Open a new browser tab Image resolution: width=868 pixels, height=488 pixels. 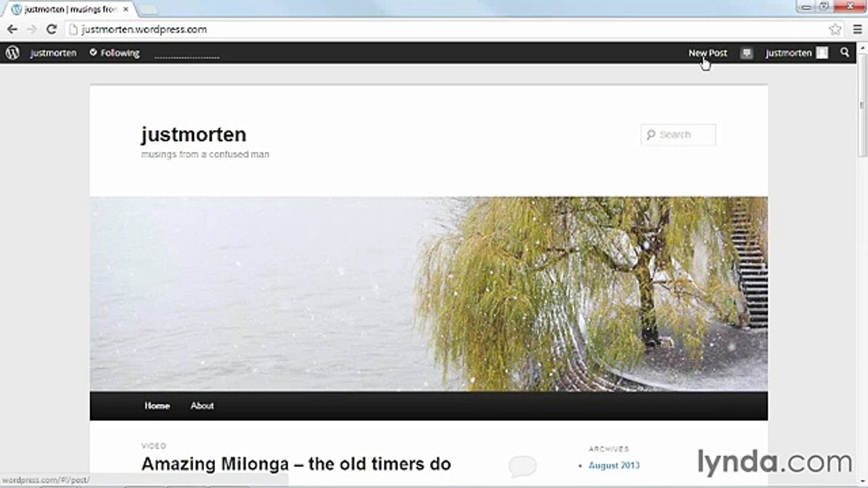pos(149,9)
